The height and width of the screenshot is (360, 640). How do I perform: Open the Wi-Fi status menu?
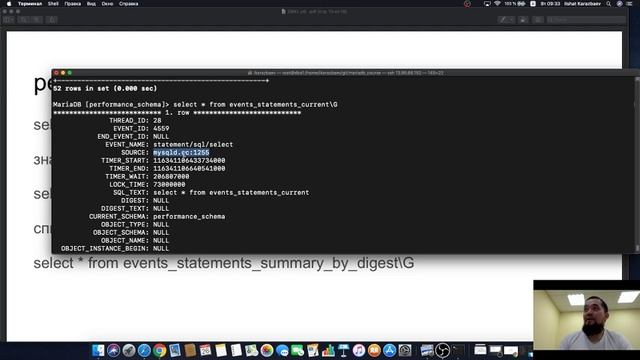pos(497,4)
